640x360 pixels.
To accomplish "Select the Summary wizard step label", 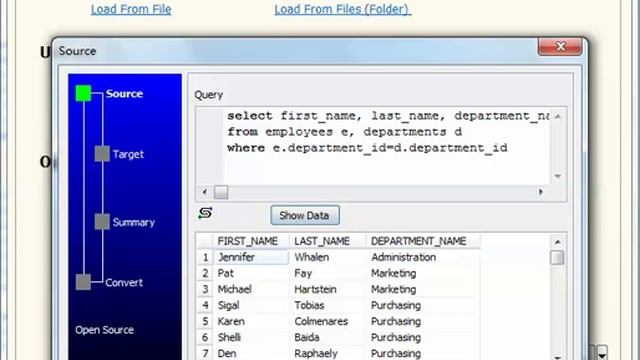I will coord(133,222).
